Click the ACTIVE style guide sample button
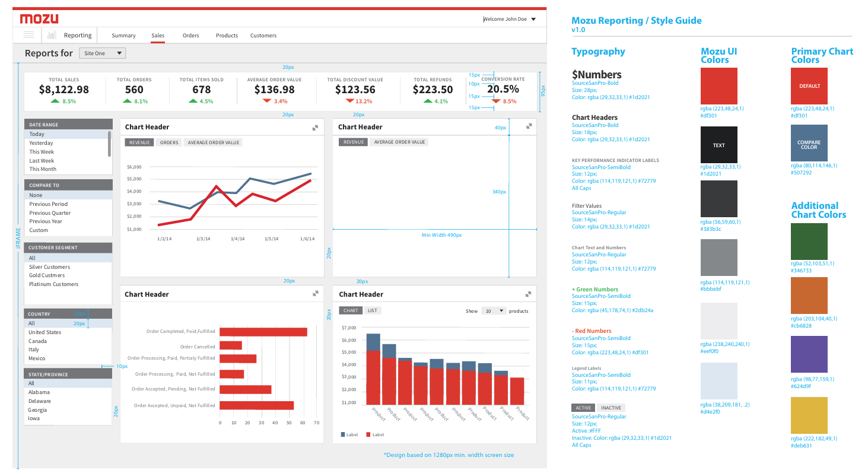Viewport: 868px width, 473px height. coord(583,408)
